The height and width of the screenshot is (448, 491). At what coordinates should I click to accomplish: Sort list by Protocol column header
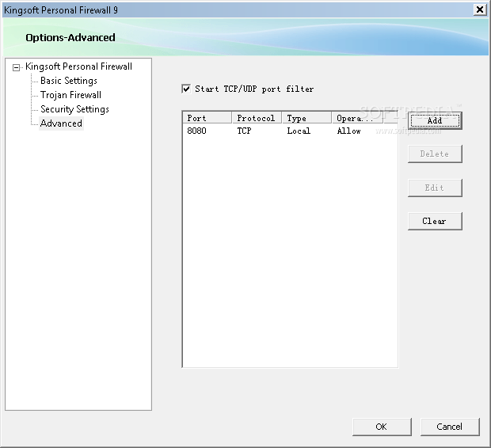click(x=257, y=118)
